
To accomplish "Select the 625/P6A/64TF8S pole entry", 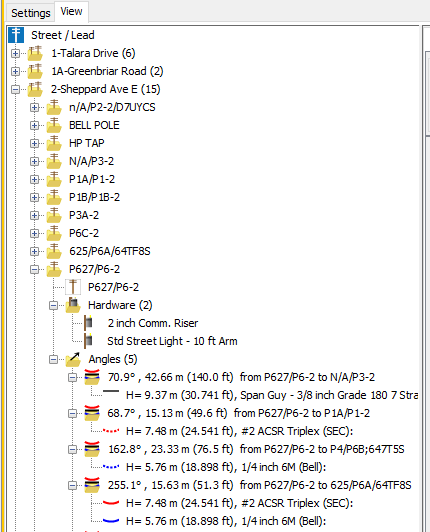I will pos(110,251).
